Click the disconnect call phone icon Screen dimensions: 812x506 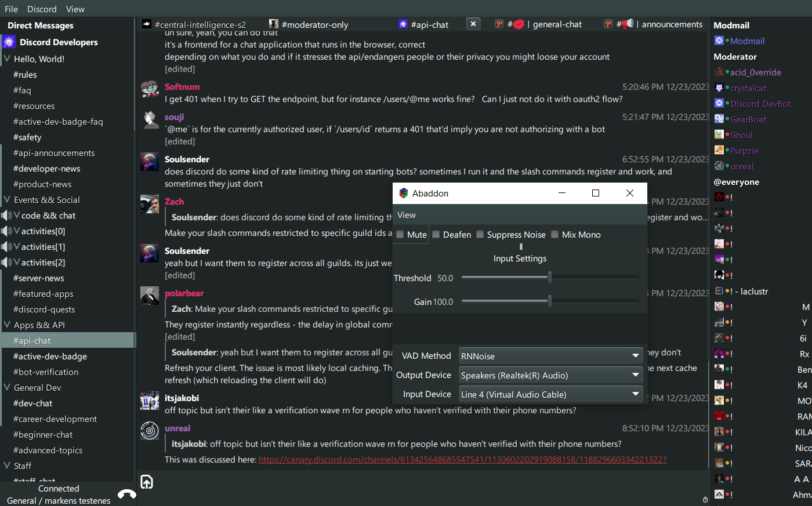pyautogui.click(x=126, y=494)
